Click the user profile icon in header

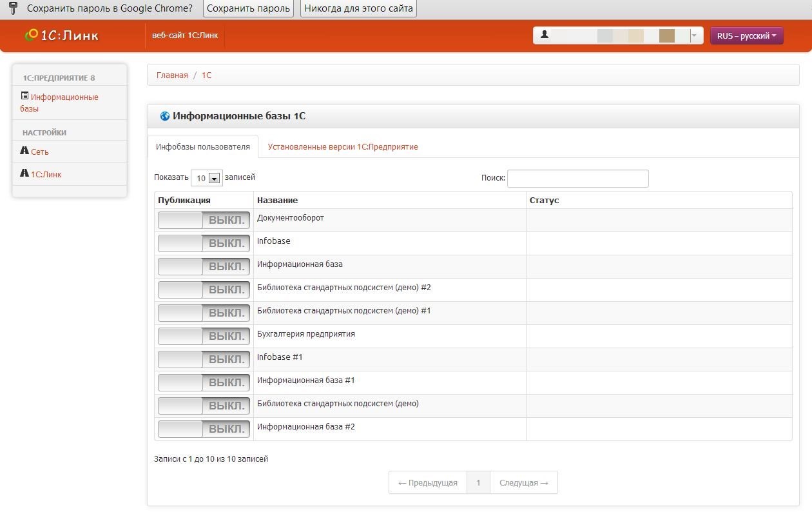545,35
